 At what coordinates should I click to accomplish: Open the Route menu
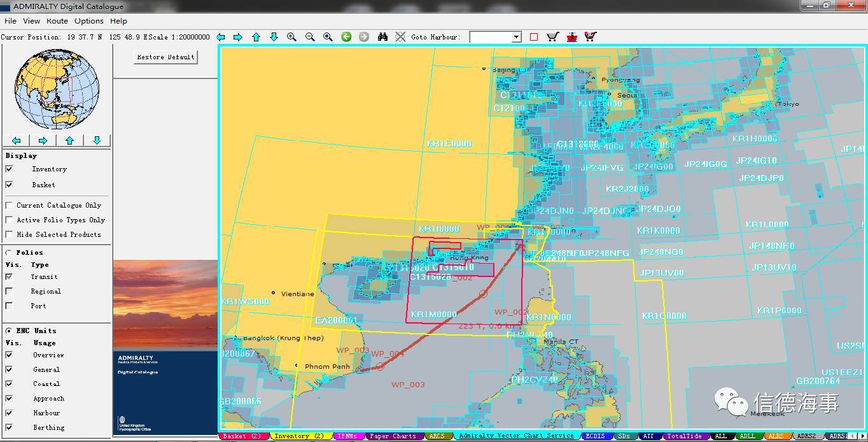point(57,21)
